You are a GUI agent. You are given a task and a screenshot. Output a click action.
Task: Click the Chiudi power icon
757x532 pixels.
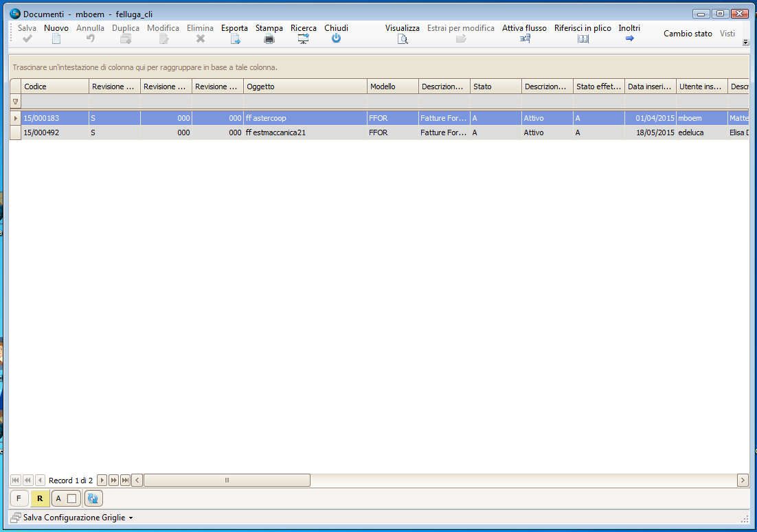pyautogui.click(x=336, y=39)
